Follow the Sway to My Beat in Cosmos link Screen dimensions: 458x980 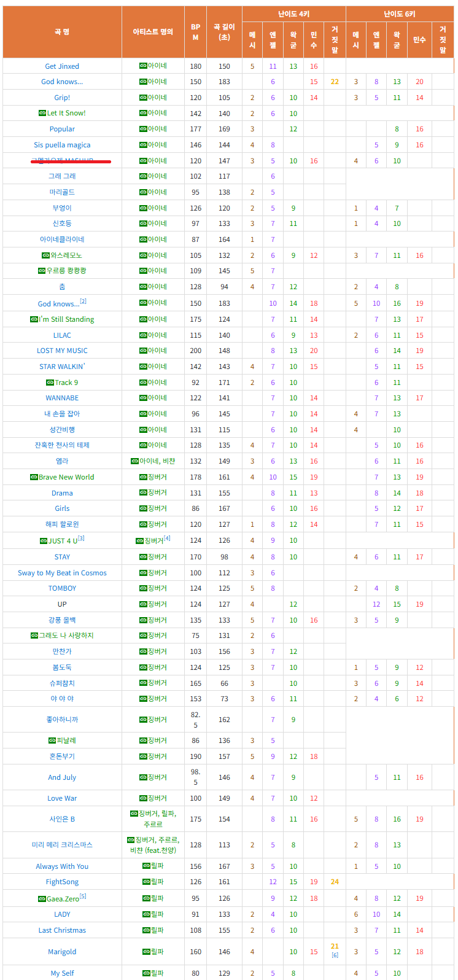(62, 573)
